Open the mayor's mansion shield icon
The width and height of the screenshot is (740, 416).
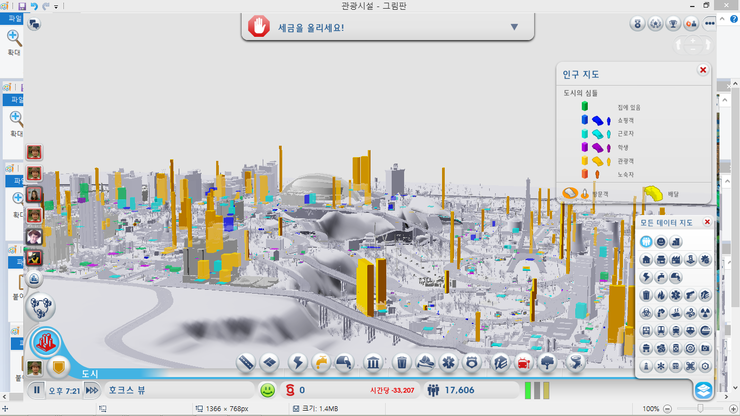click(59, 367)
